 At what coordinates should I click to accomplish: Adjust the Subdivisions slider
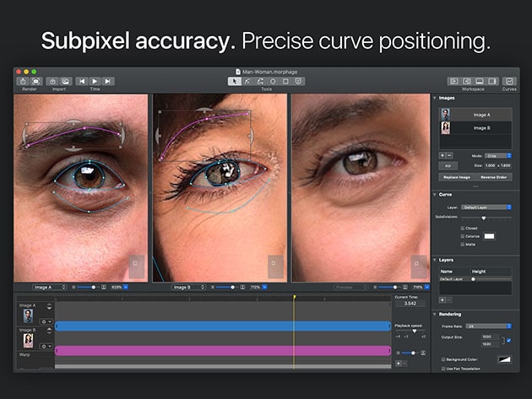(x=484, y=218)
